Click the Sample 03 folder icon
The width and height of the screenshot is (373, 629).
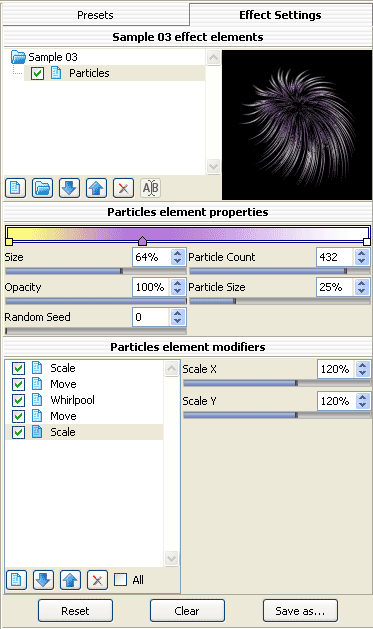(18, 57)
